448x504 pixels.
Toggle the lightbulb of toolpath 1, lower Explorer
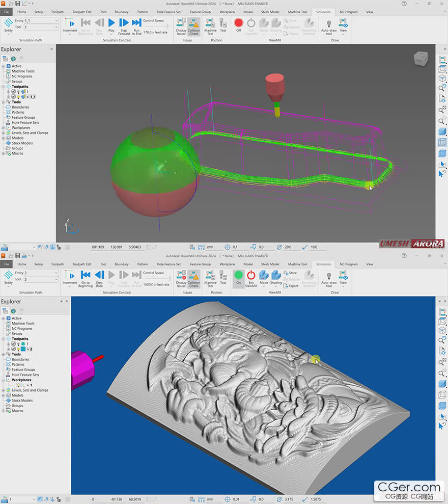tap(18, 344)
